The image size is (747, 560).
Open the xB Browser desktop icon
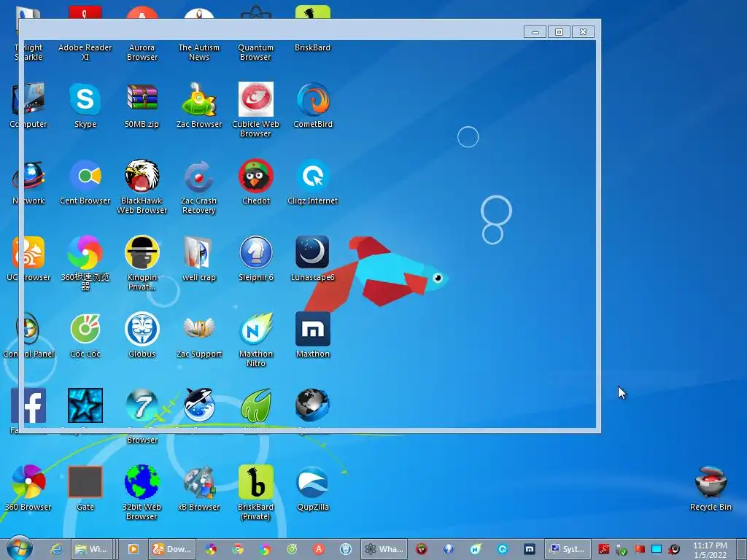point(199,488)
